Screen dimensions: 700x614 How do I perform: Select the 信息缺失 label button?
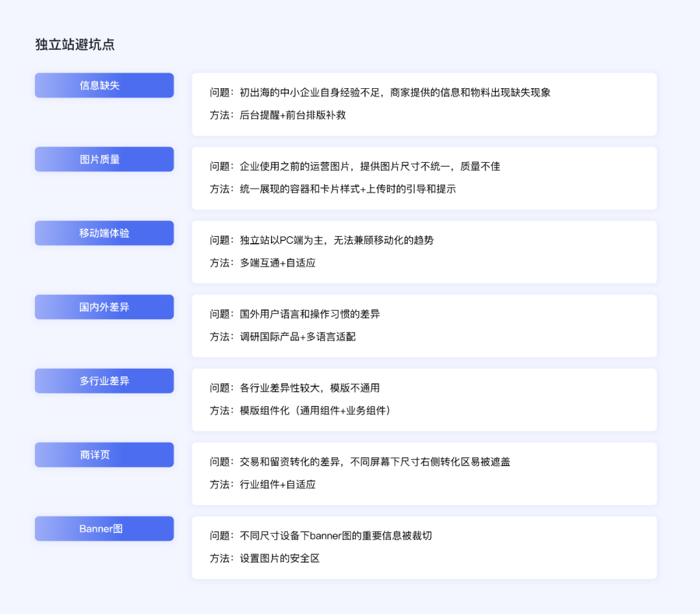(x=104, y=85)
